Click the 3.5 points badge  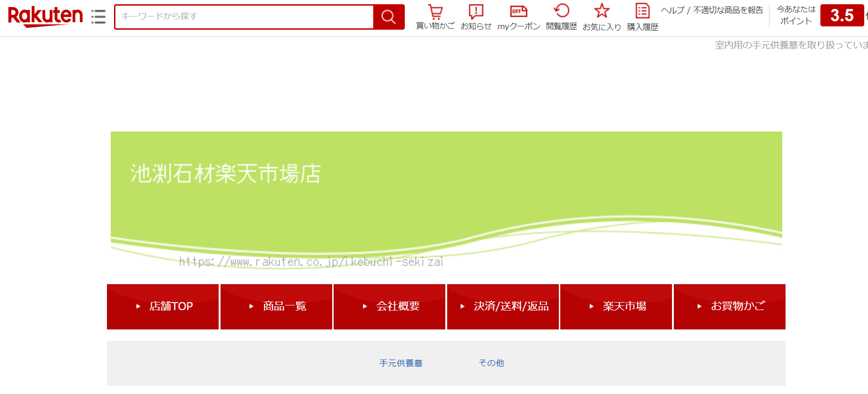click(x=842, y=15)
